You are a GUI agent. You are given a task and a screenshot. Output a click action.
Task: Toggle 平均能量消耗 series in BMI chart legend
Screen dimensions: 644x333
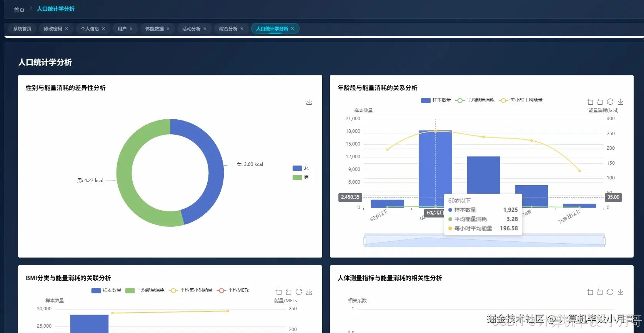click(x=145, y=290)
